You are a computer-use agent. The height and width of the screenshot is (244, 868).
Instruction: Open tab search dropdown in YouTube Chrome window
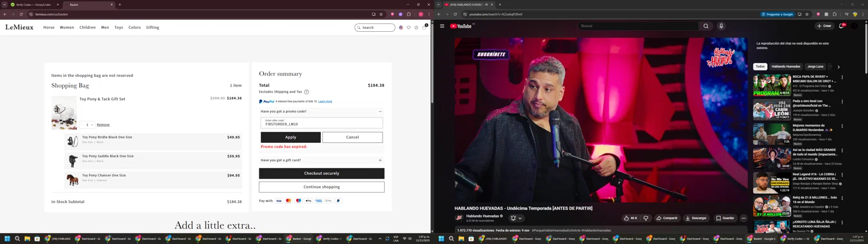tap(439, 5)
